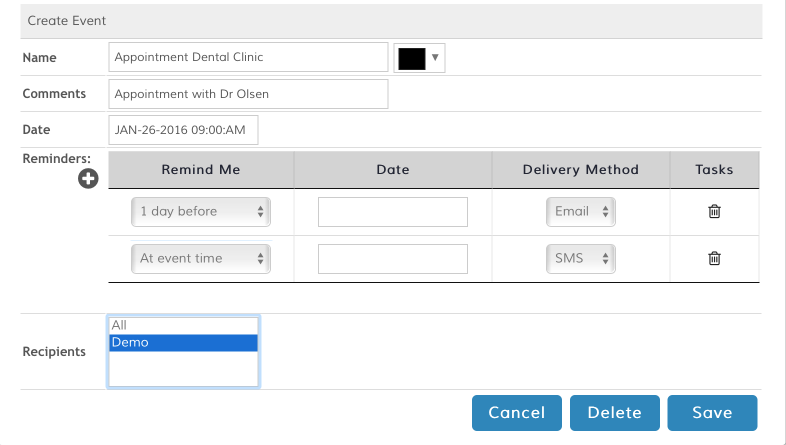The image size is (786, 445).
Task: Save the event
Action: tap(712, 413)
